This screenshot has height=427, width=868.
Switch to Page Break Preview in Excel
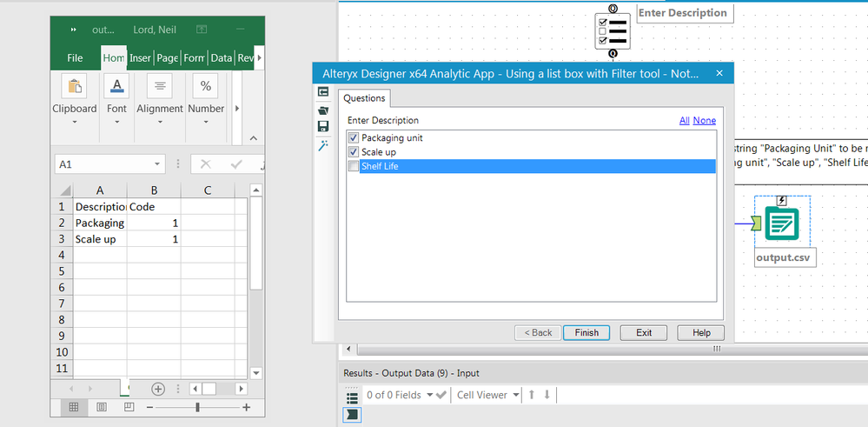point(129,407)
